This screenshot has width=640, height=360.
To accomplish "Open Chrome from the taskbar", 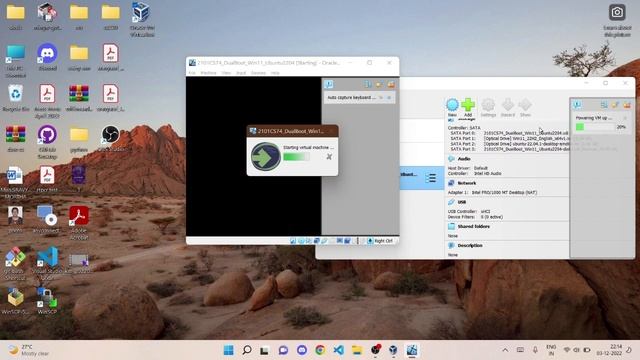I will tap(320, 350).
